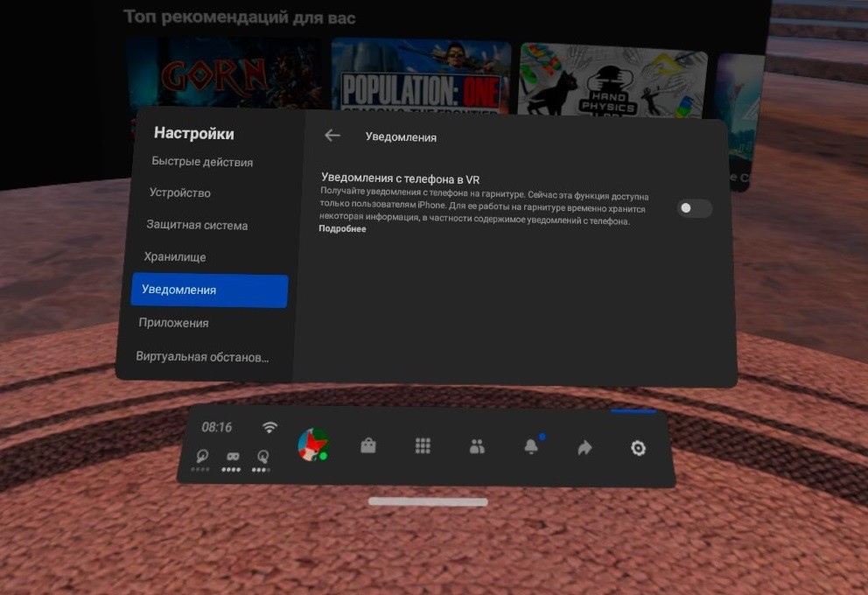
Task: Click the 08:16 clock display
Action: click(217, 427)
